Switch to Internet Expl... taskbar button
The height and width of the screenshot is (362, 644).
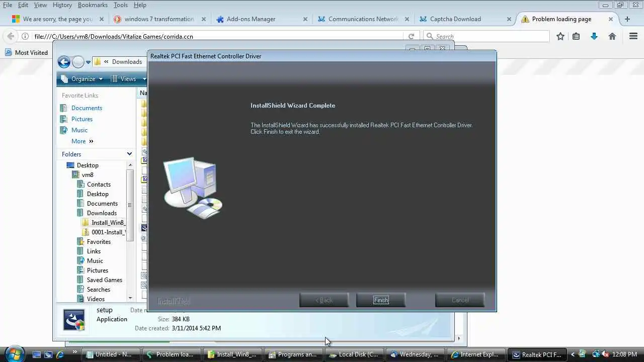[x=475, y=354]
